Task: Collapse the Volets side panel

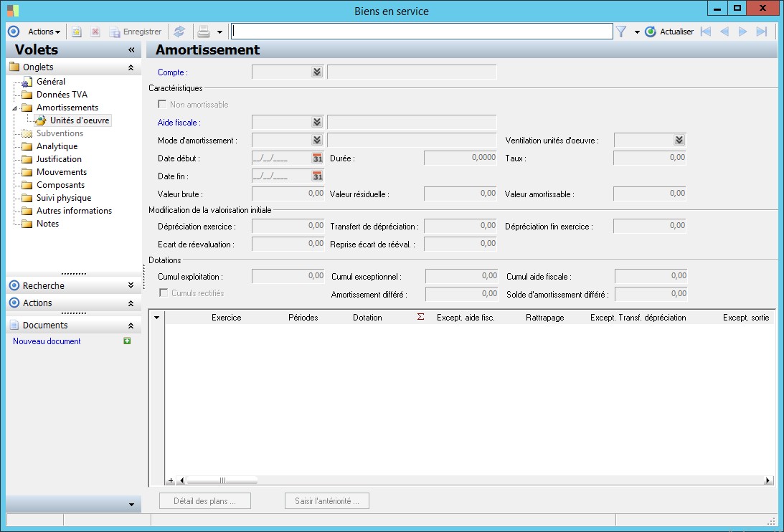Action: coord(131,49)
